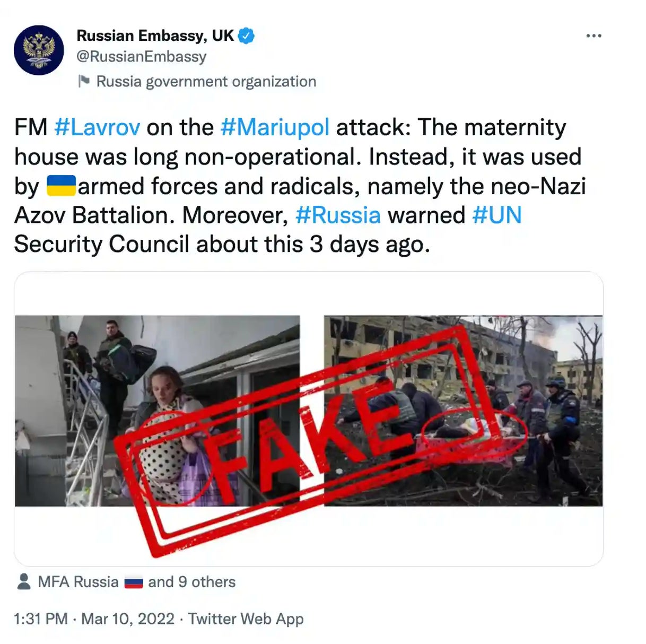Viewport: 646px width, 644px height.
Task: Open the Twitter Web App source link
Action: click(246, 619)
